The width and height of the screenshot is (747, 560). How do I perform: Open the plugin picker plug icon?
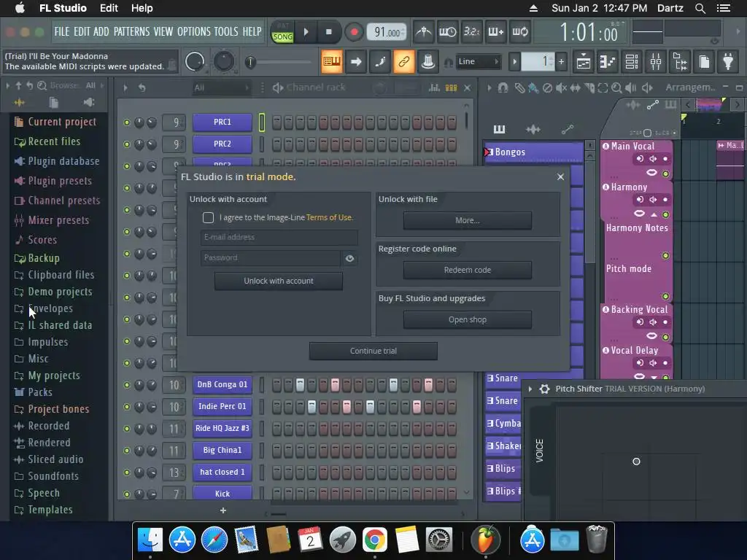(728, 62)
